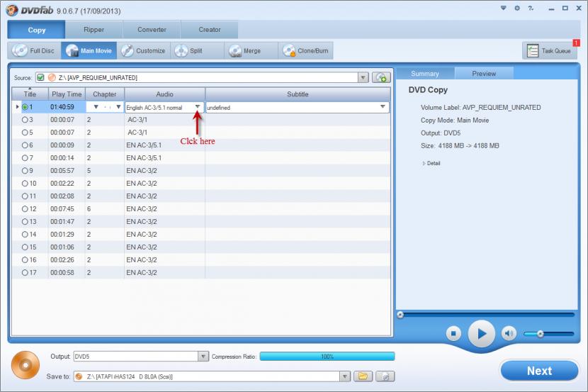Expand the Detail section
This screenshot has width=588, height=392.
point(431,163)
